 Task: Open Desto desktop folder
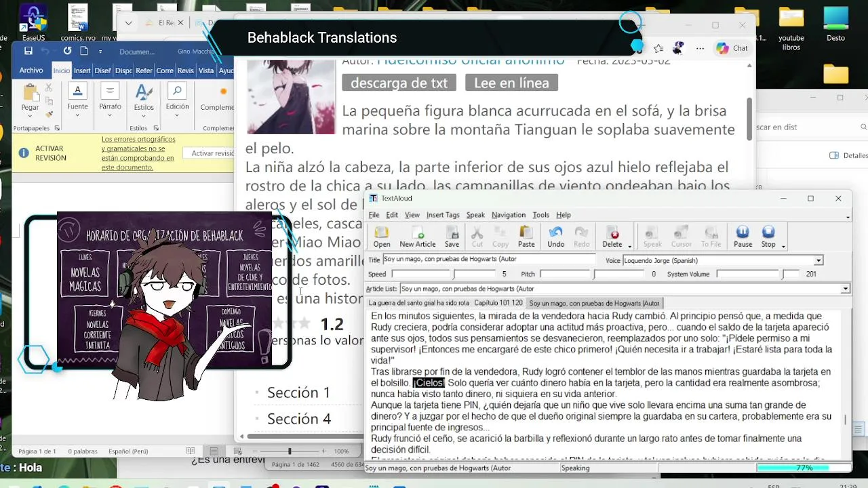point(836,24)
